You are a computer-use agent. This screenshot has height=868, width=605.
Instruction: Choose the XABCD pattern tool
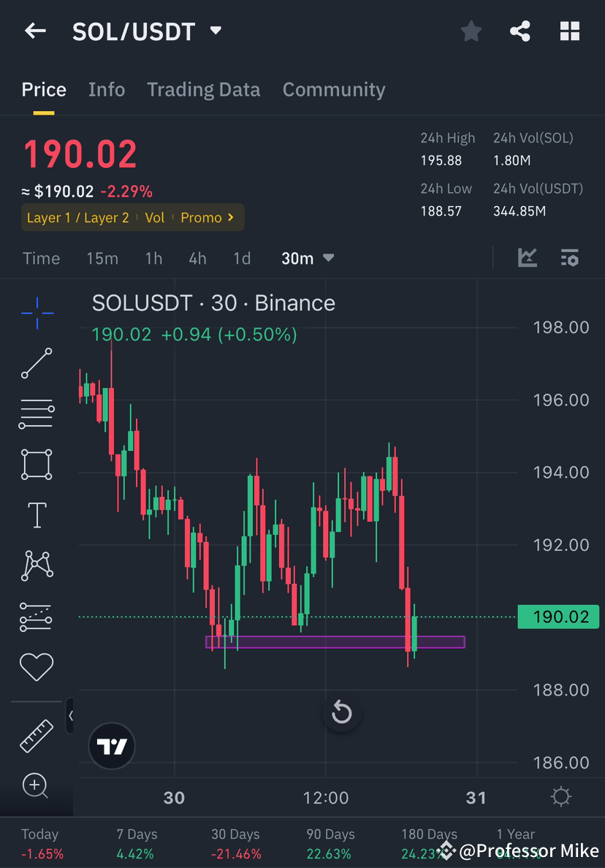[37, 566]
